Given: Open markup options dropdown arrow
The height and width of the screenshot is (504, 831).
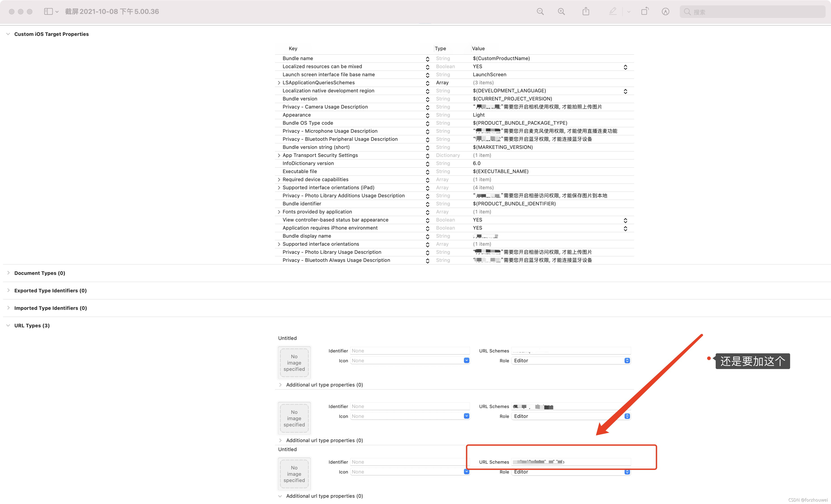Looking at the screenshot, I should point(629,12).
